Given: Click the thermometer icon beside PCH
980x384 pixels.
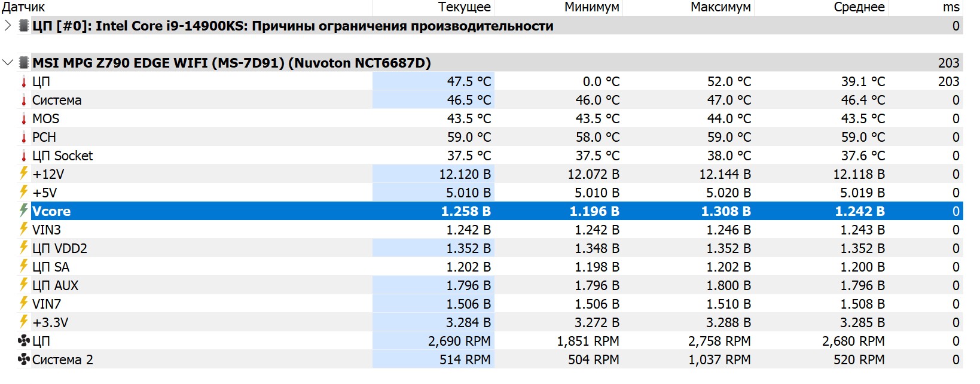Looking at the screenshot, I should click(x=24, y=138).
